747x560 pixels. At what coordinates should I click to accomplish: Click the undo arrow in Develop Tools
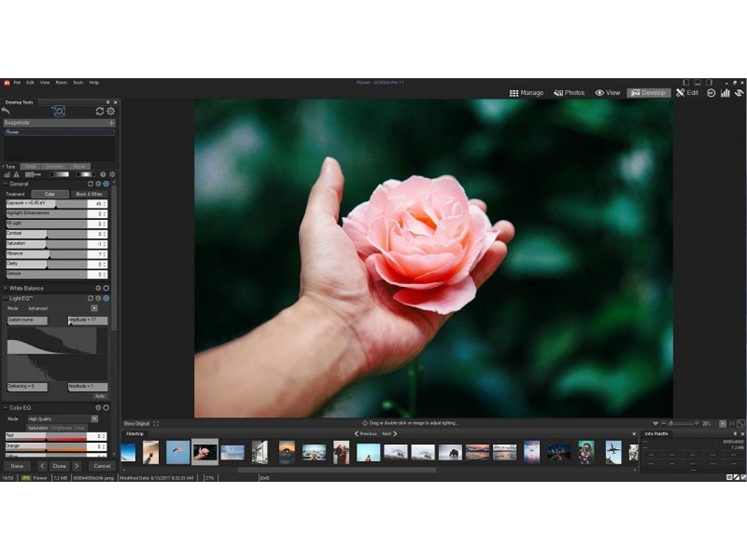(x=6, y=111)
